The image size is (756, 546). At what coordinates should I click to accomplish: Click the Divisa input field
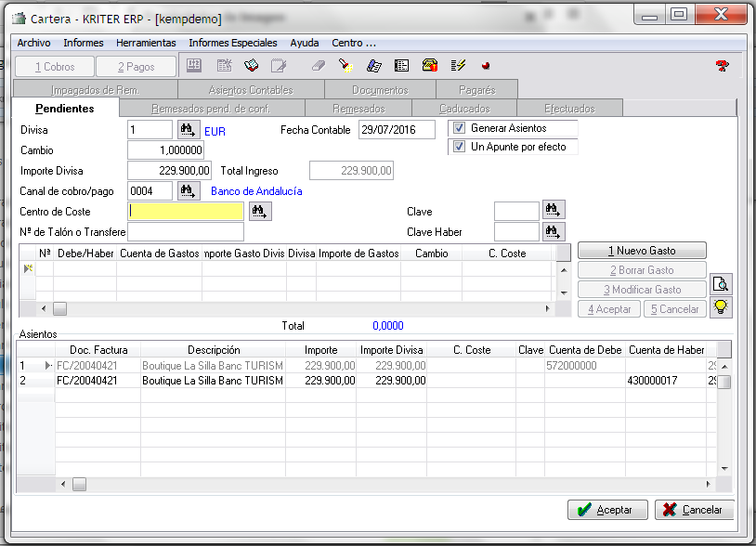150,130
